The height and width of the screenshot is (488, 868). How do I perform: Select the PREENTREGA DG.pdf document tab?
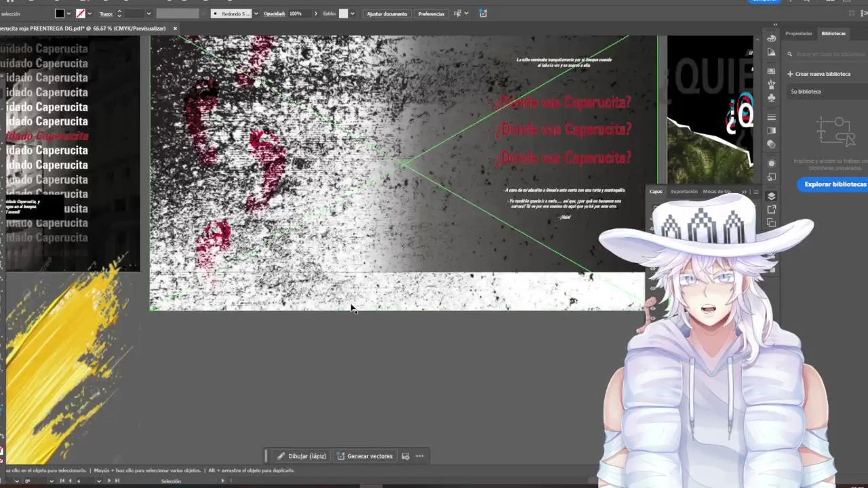tap(83, 28)
